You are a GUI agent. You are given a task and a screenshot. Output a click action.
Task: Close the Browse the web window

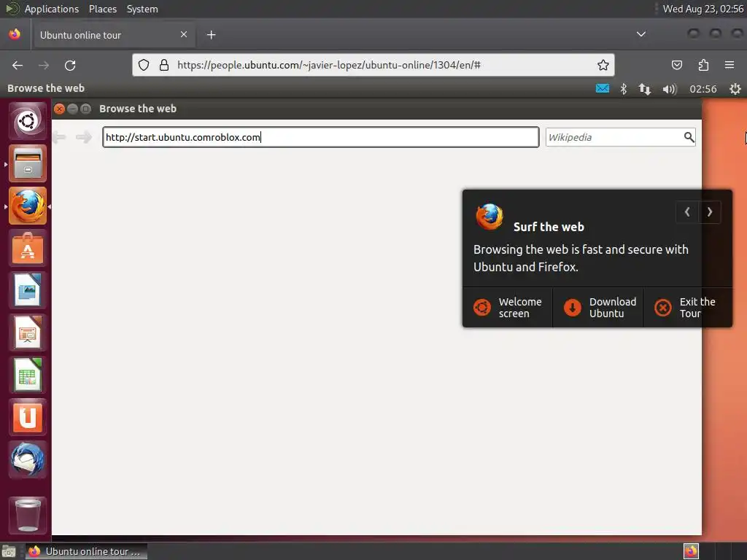click(59, 109)
